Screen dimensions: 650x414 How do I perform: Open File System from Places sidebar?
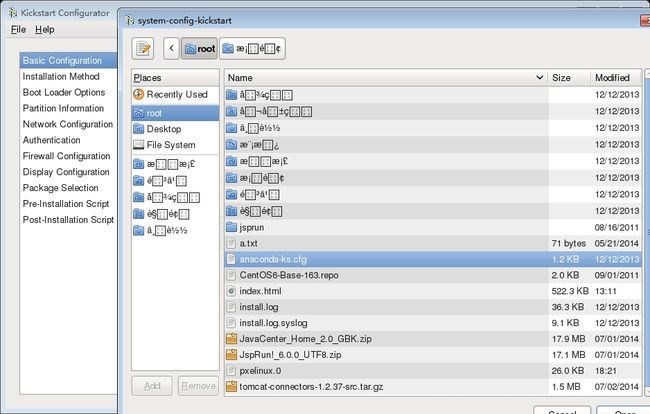[x=175, y=145]
